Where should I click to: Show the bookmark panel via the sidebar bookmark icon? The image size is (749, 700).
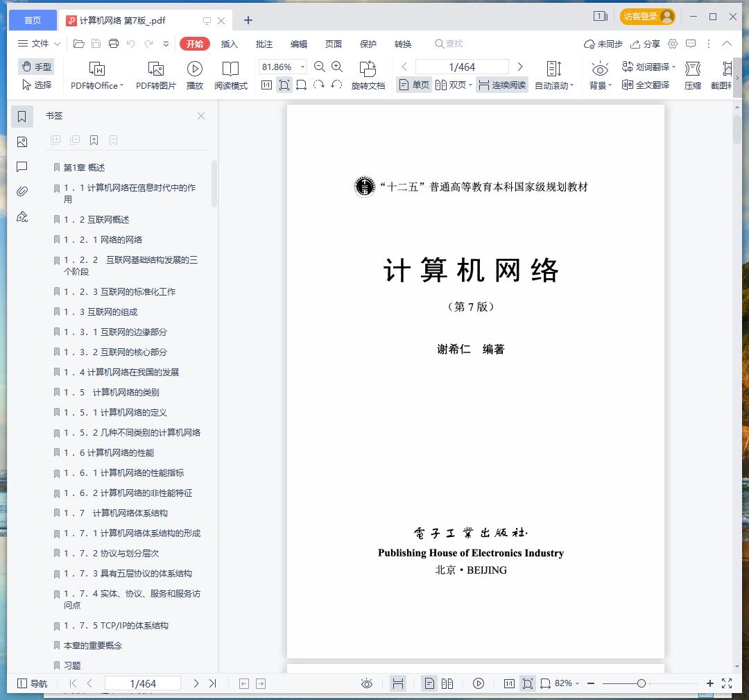tap(22, 116)
